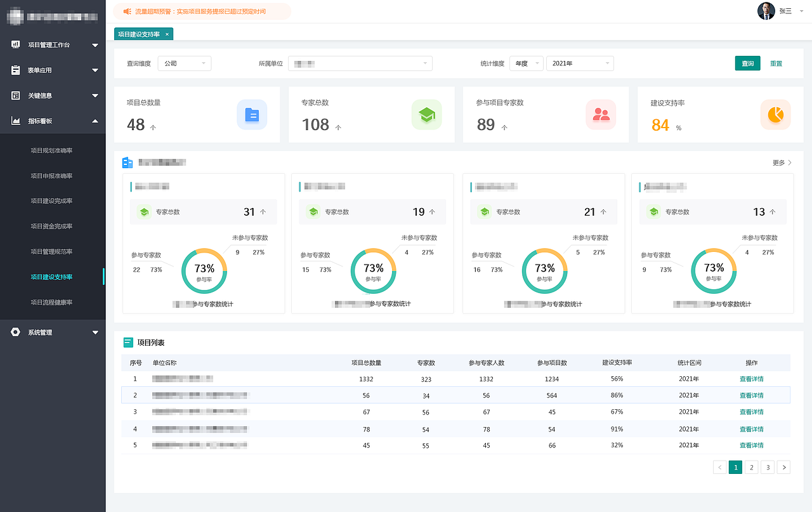Image resolution: width=812 pixels, height=512 pixels.
Task: Select 项目申报准确率 in sidebar
Action: click(x=51, y=176)
